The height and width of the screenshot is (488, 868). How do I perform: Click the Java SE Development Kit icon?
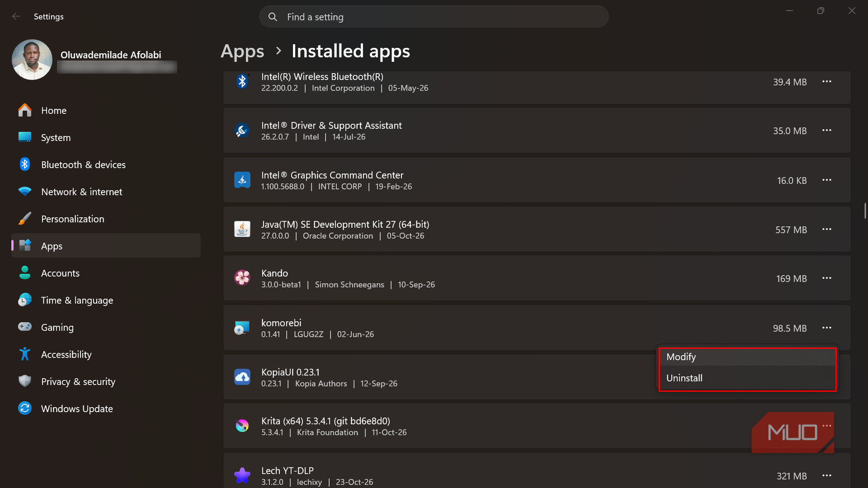point(242,229)
